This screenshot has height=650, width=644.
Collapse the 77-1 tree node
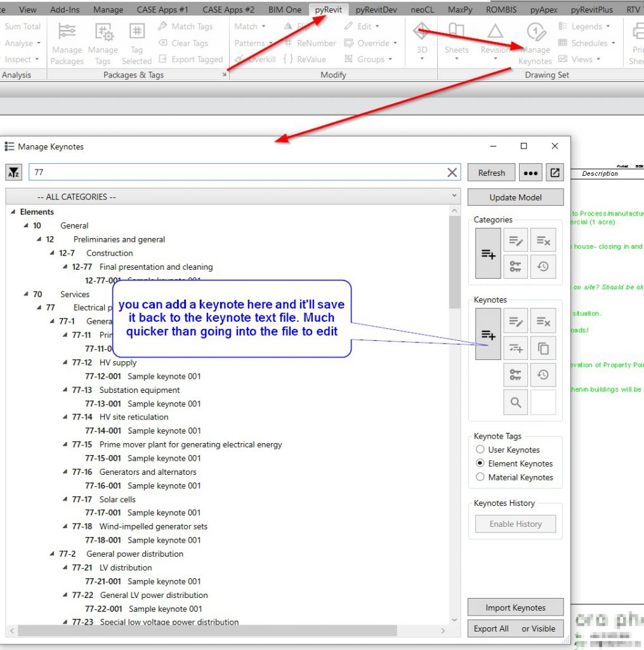tap(53, 322)
